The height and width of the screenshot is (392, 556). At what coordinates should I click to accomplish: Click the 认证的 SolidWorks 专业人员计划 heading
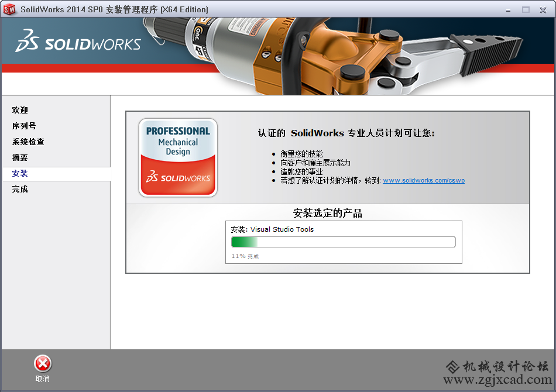pyautogui.click(x=346, y=133)
